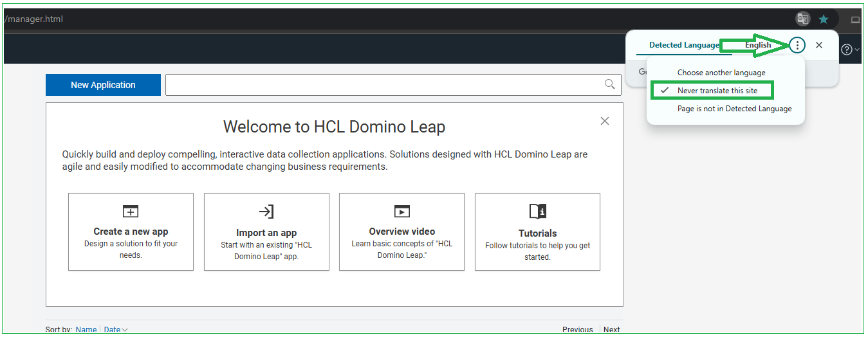Click the Google Translate icon in address bar

click(x=802, y=19)
